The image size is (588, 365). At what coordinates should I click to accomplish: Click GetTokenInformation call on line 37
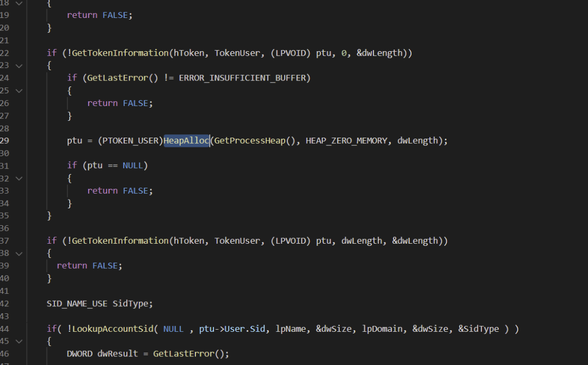[120, 240]
